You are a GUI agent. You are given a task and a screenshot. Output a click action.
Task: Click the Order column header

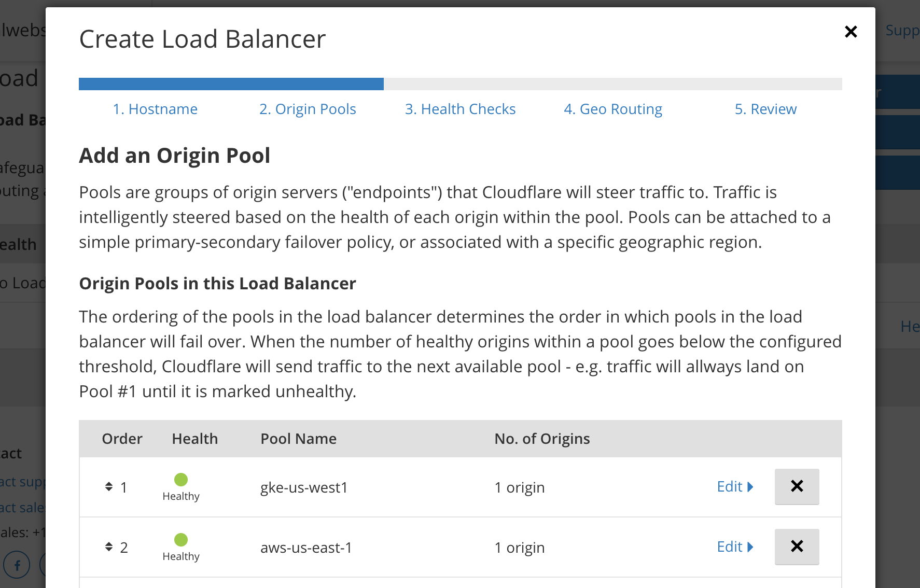tap(122, 439)
